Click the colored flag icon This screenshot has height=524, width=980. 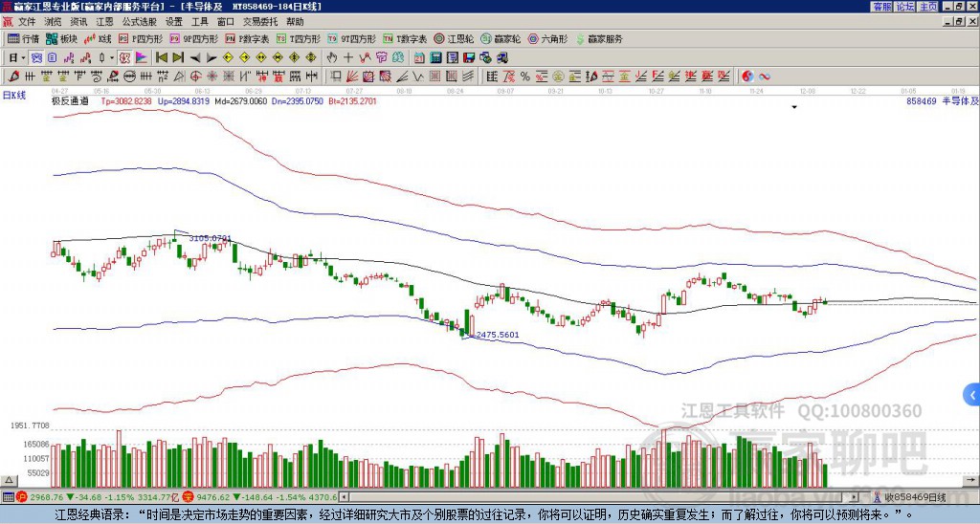coord(142,58)
